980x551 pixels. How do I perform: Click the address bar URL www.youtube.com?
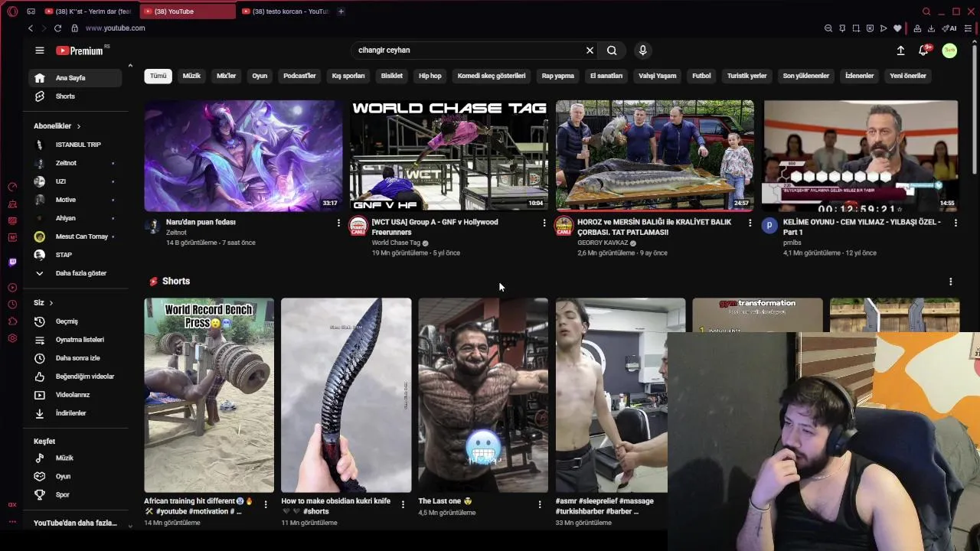pos(115,28)
